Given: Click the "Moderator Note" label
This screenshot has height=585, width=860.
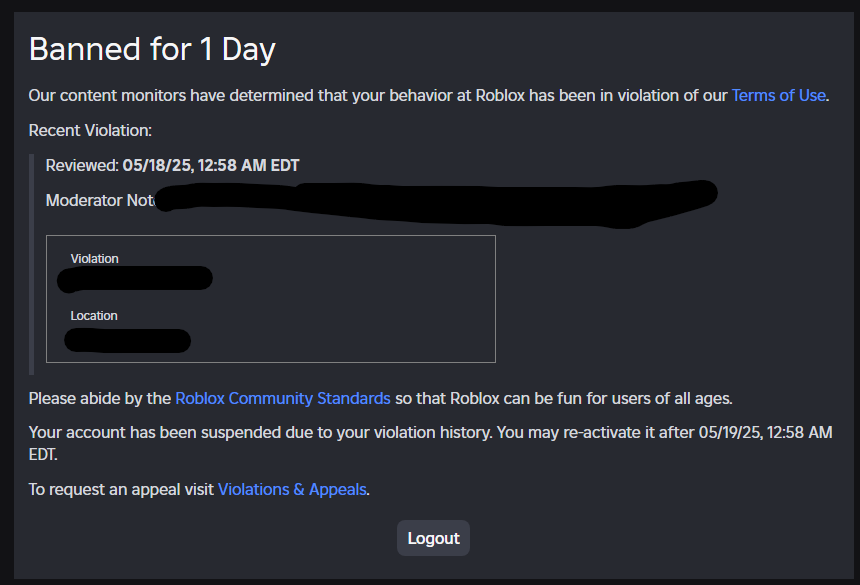Looking at the screenshot, I should coord(100,201).
